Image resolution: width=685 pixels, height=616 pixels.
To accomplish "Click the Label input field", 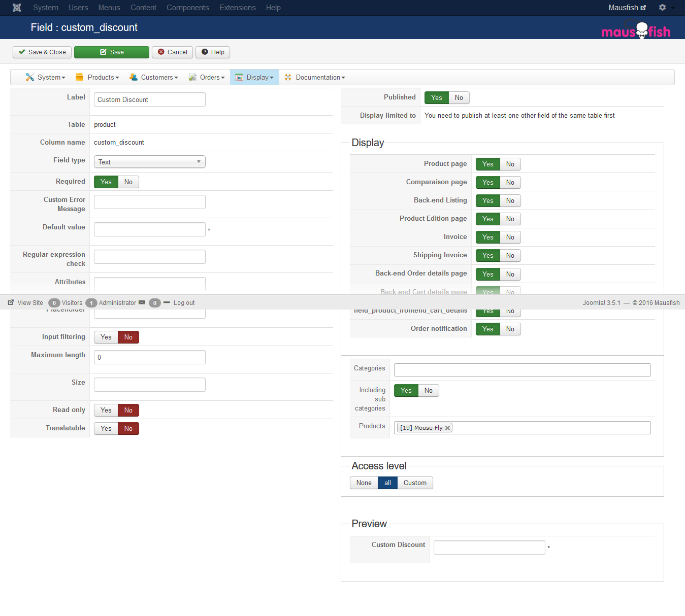I will [150, 99].
